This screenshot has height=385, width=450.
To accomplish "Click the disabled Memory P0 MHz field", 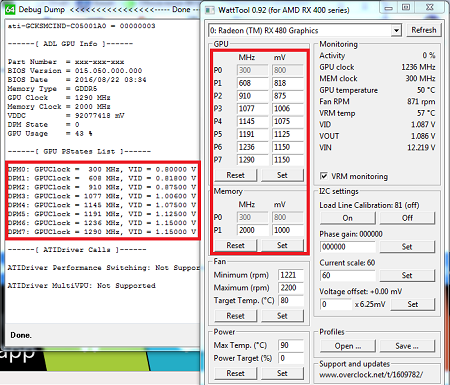I will pos(253,217).
